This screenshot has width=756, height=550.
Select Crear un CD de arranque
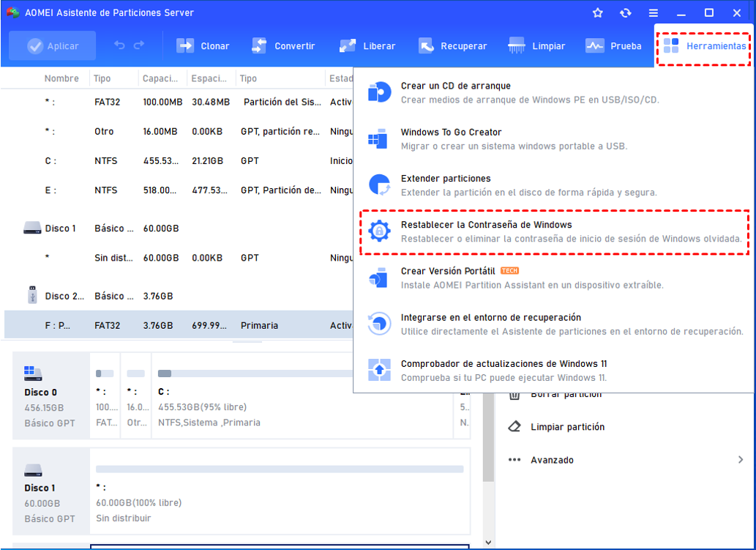[553, 92]
